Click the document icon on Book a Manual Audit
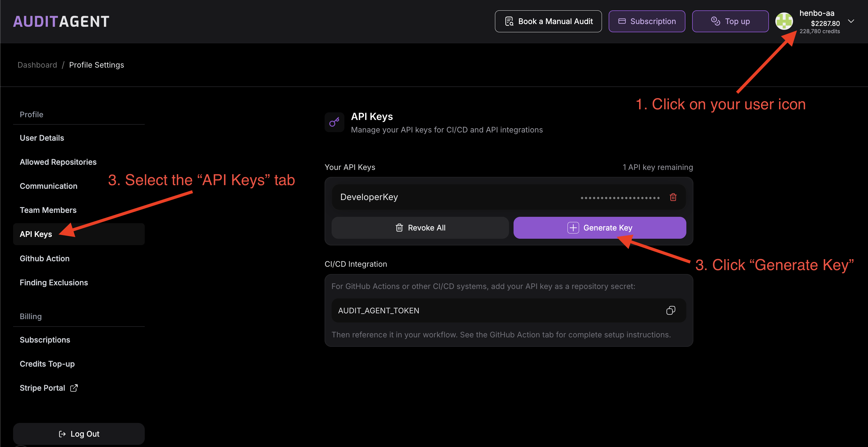The image size is (868, 447). click(x=509, y=21)
